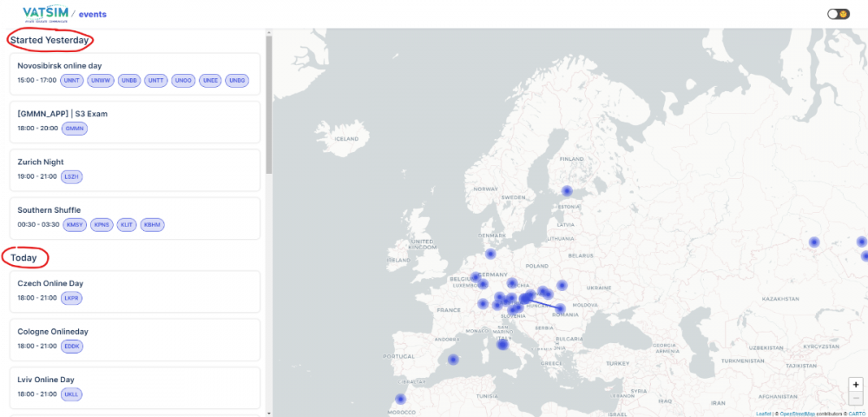Select the UNNT airport tag

click(72, 80)
